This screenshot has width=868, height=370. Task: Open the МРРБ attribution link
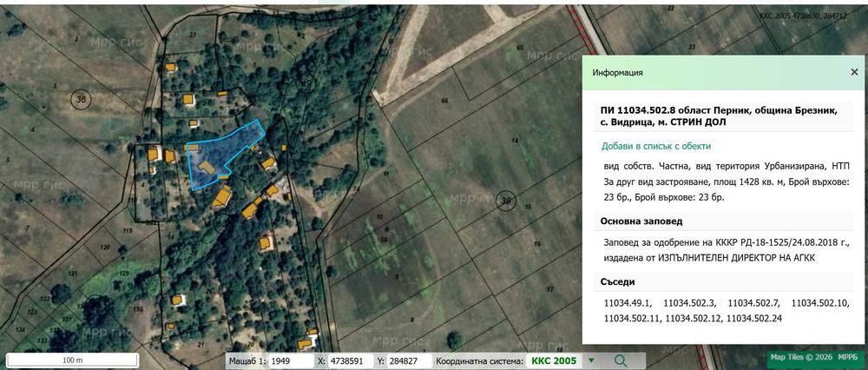[847, 357]
